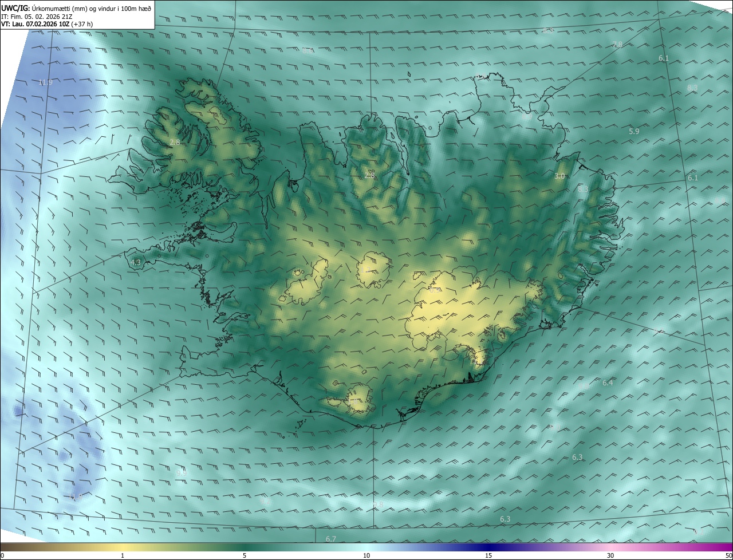
Task: Click the colorbar tick label "50"
Action: tap(728, 555)
